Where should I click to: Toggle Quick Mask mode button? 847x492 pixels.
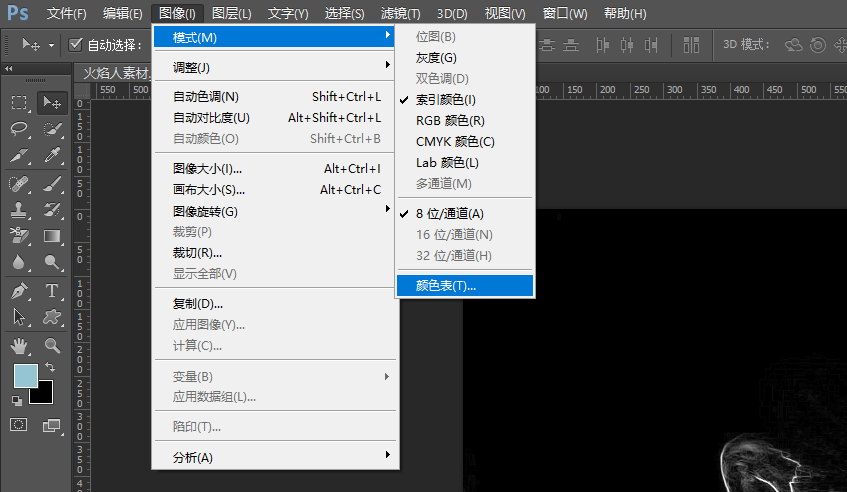click(x=18, y=424)
